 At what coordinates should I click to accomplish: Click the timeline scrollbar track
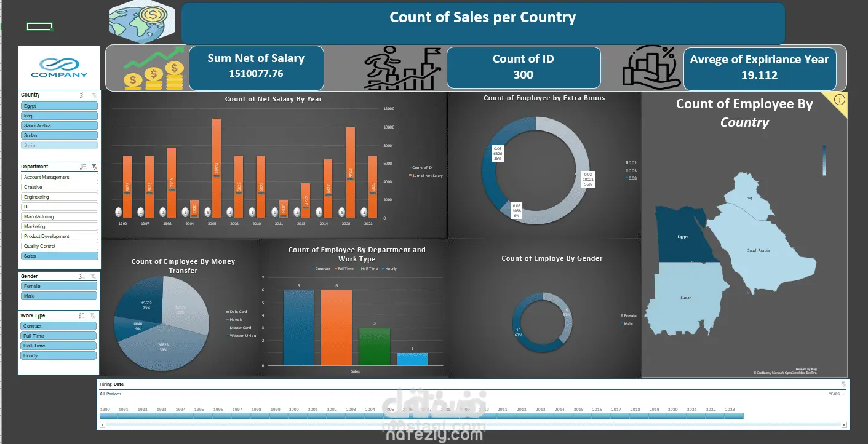pyautogui.click(x=473, y=425)
